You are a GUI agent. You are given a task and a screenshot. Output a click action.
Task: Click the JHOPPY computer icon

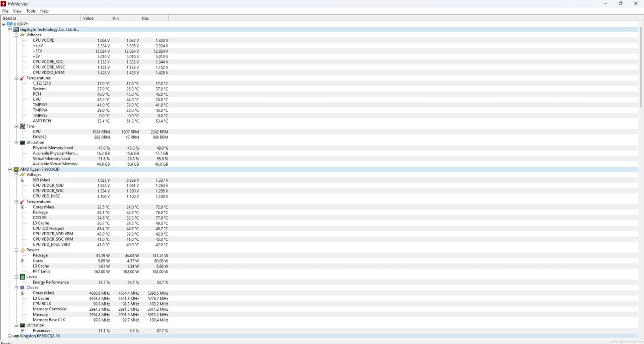(x=10, y=24)
